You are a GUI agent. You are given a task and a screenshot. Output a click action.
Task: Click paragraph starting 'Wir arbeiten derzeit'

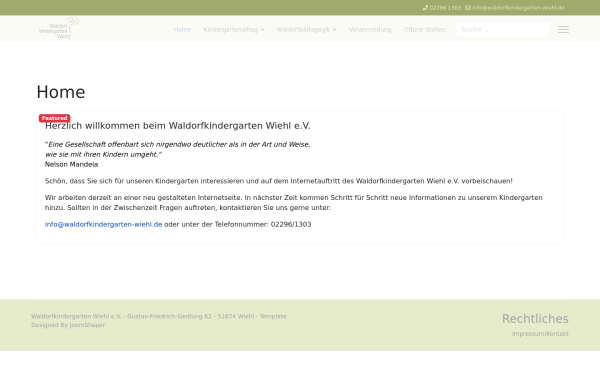pos(293,202)
